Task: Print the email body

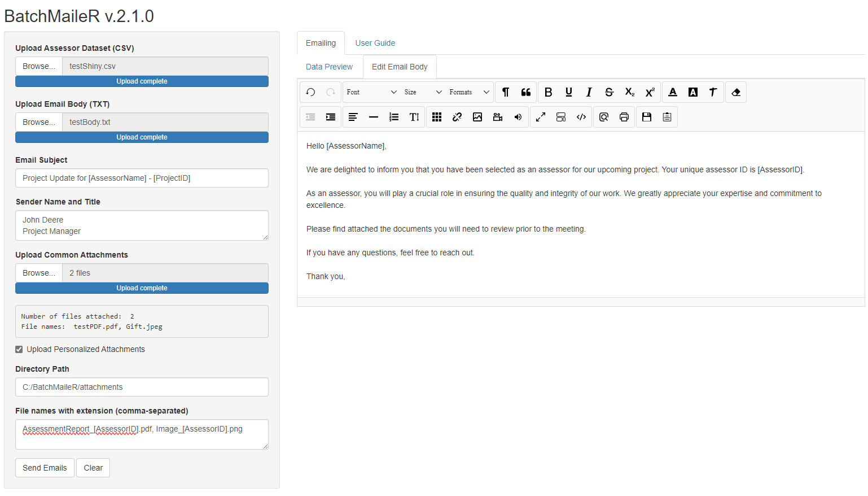Action: point(624,117)
